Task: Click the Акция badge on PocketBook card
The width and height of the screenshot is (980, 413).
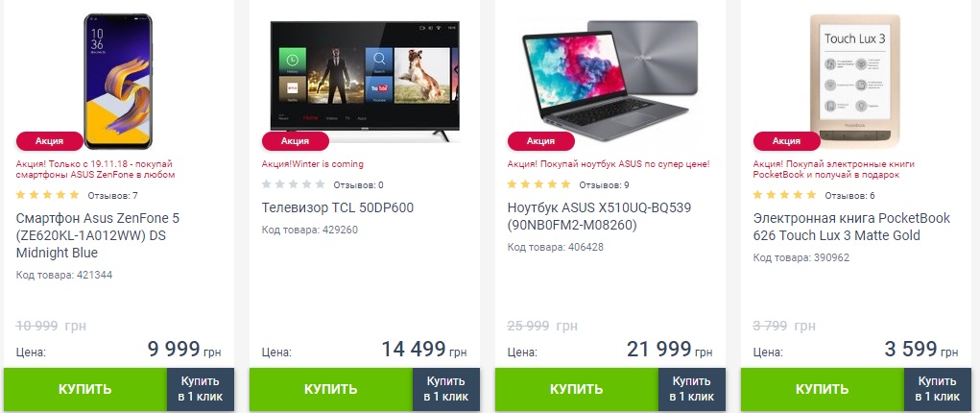Action: (786, 141)
